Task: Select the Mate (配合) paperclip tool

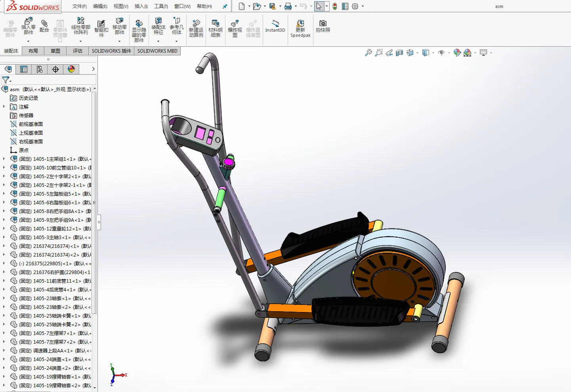Action: pyautogui.click(x=44, y=26)
